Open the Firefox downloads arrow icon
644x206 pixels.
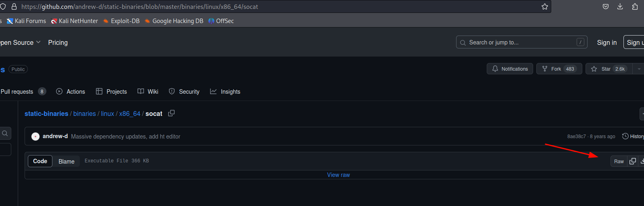click(x=620, y=6)
